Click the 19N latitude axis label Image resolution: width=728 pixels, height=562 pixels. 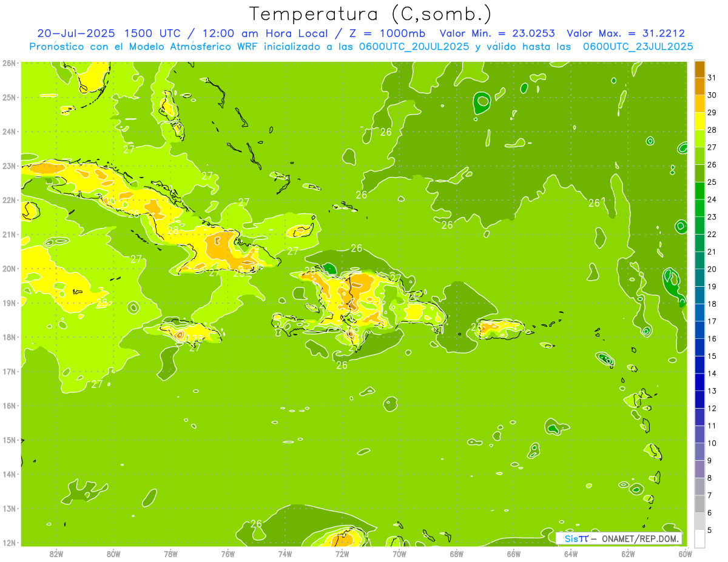coord(9,303)
